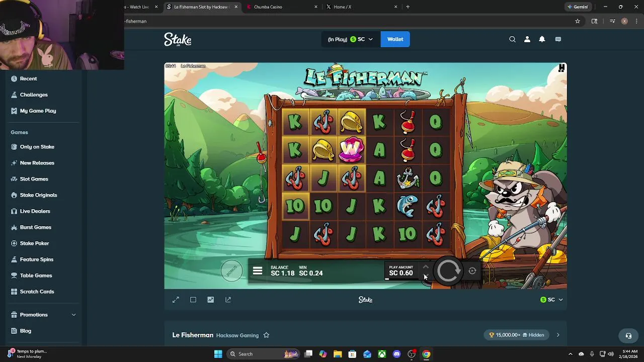The width and height of the screenshot is (644, 362).
Task: Pop out the game window
Action: click(228, 300)
